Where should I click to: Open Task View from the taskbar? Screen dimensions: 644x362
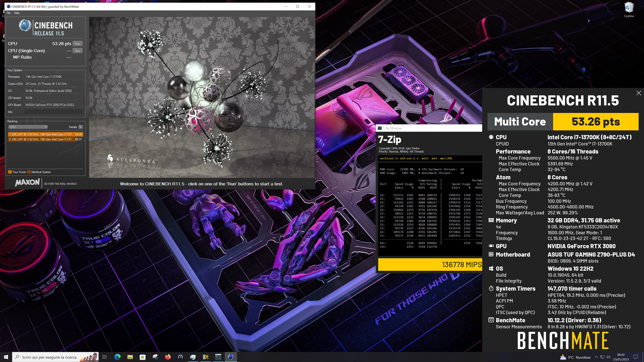(105, 357)
